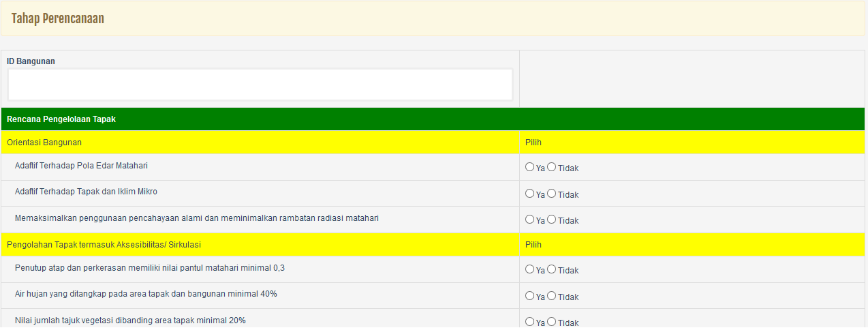The width and height of the screenshot is (868, 328).
Task: Mark Ya for Memaksimalkan penggunaan pencahayaan alami
Action: pyautogui.click(x=529, y=220)
